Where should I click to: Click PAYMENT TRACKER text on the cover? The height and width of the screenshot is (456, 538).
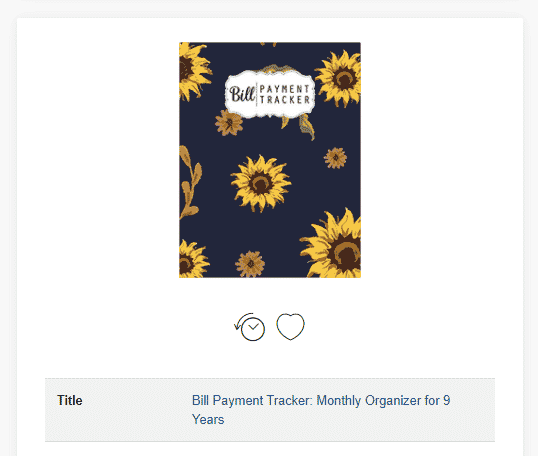[285, 94]
